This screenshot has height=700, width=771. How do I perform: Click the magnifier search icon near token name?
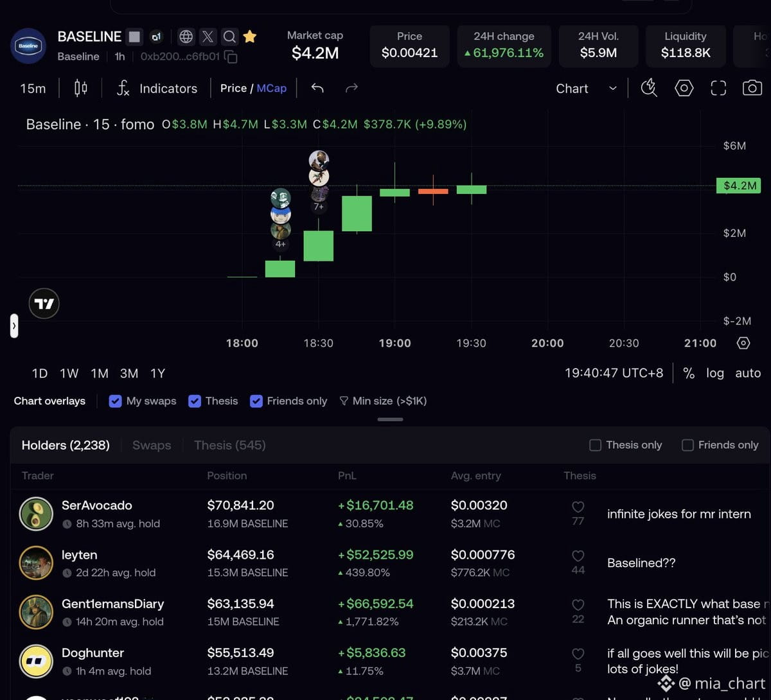pyautogui.click(x=229, y=37)
